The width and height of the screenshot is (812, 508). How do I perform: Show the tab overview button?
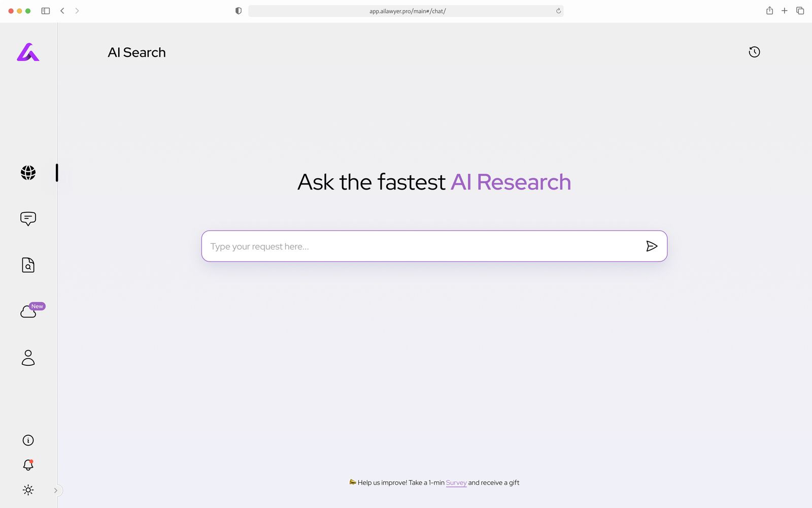coord(800,11)
